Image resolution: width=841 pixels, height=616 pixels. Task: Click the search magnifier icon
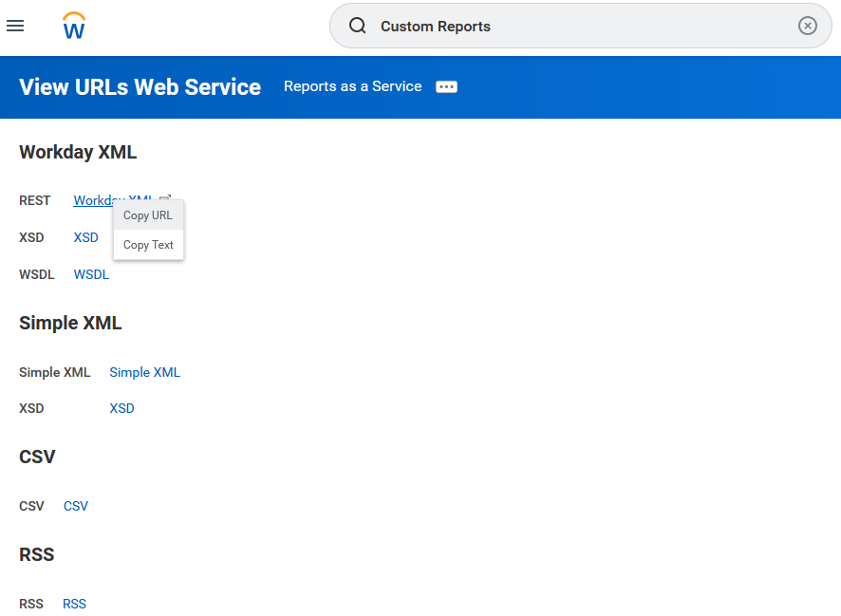tap(358, 26)
